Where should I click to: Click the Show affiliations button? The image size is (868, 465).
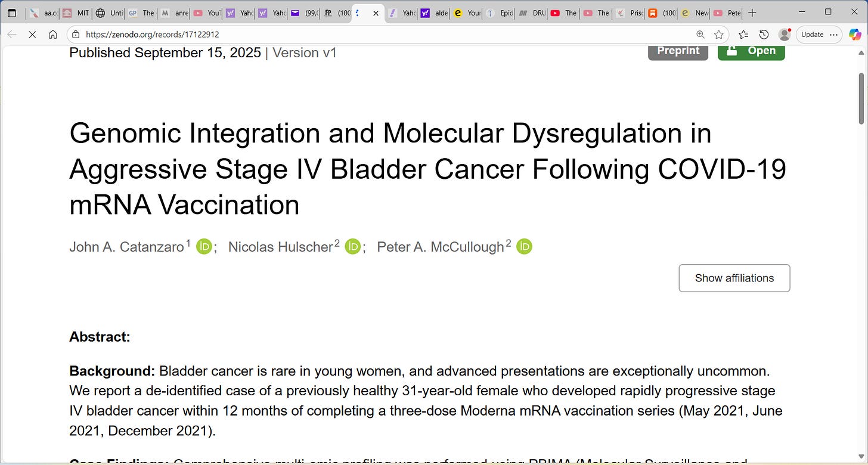pos(734,278)
